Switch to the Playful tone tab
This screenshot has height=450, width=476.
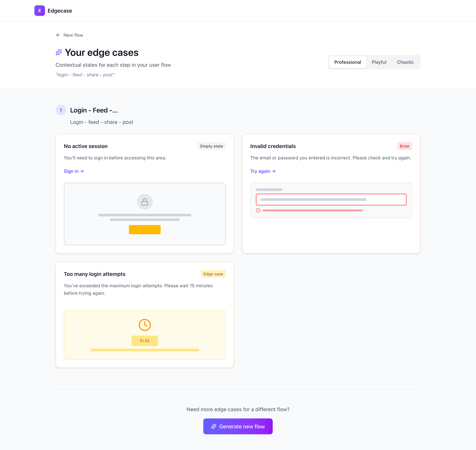[379, 62]
